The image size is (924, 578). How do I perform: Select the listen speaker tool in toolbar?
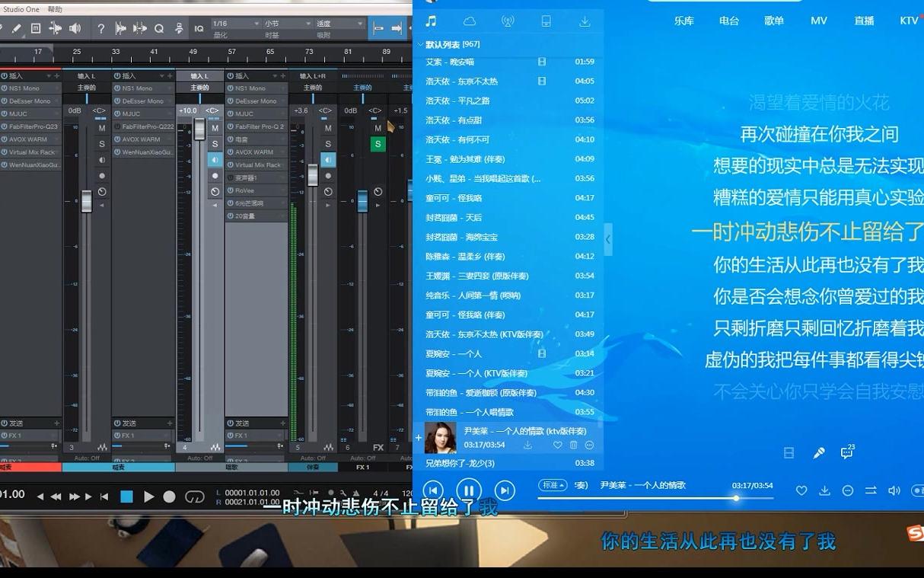pos(75,28)
